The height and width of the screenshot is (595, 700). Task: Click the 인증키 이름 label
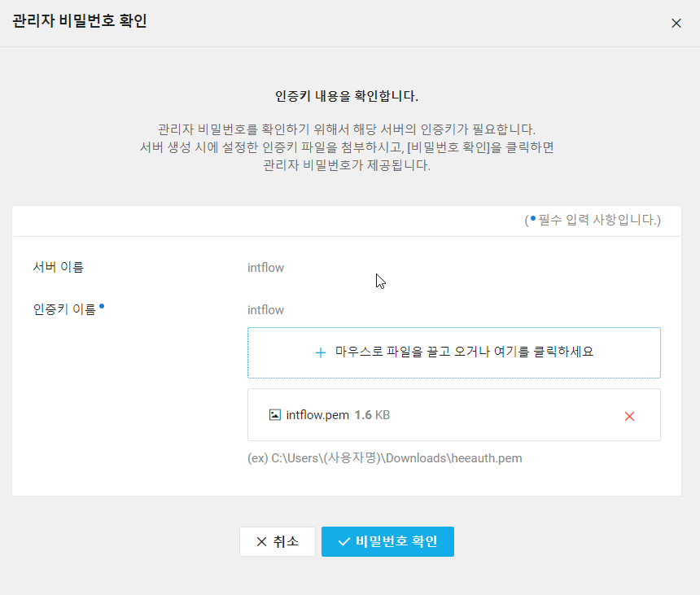pos(65,309)
